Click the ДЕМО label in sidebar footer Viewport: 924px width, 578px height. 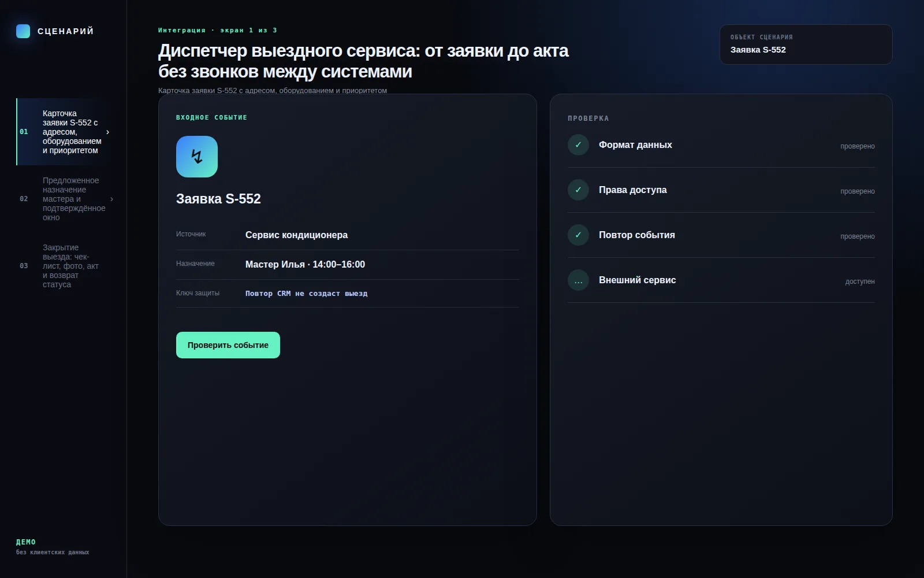click(x=26, y=542)
